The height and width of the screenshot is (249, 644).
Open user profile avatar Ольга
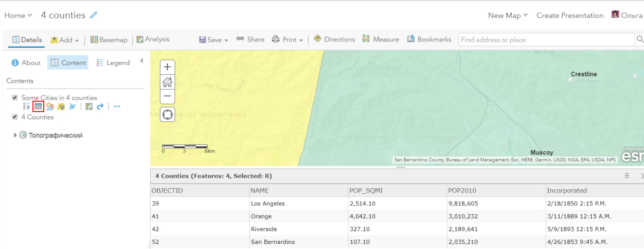pos(615,15)
